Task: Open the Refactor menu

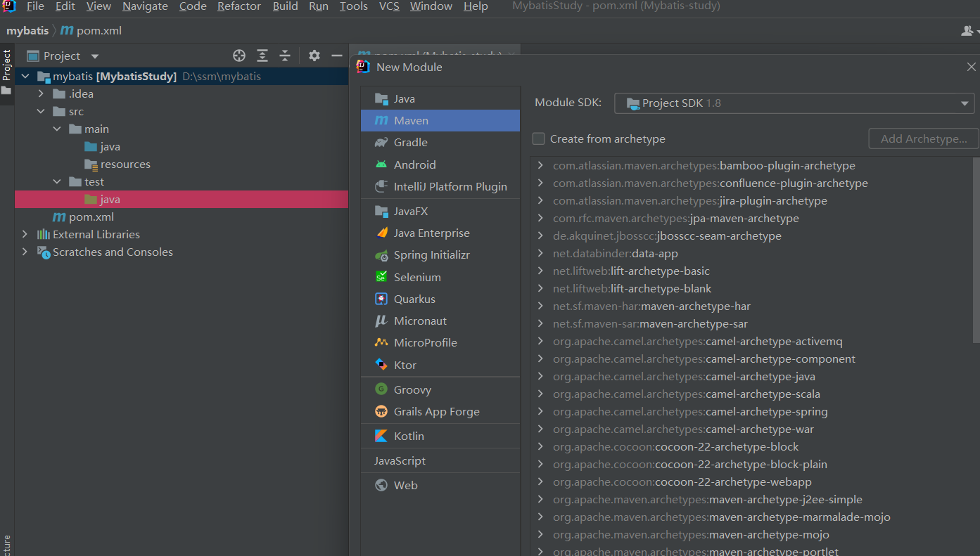Action: tap(239, 6)
